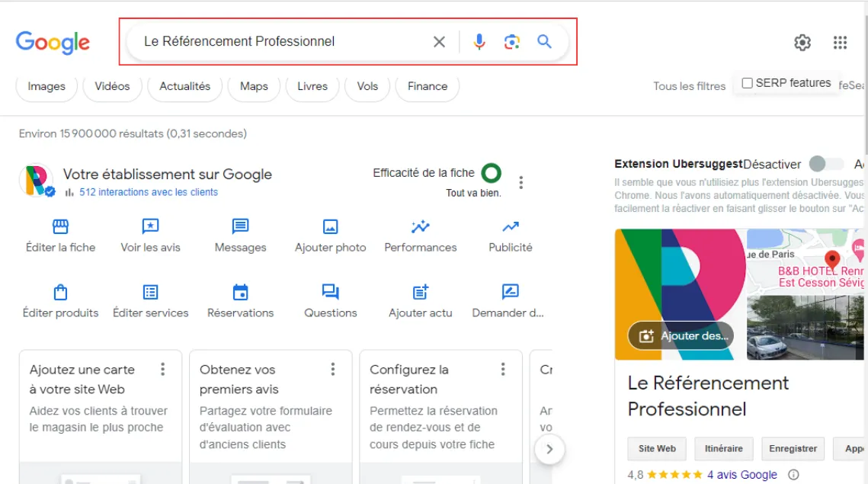Viewport: 868px width, 484px height.
Task: Click the info icon next to avis Google
Action: pyautogui.click(x=793, y=475)
